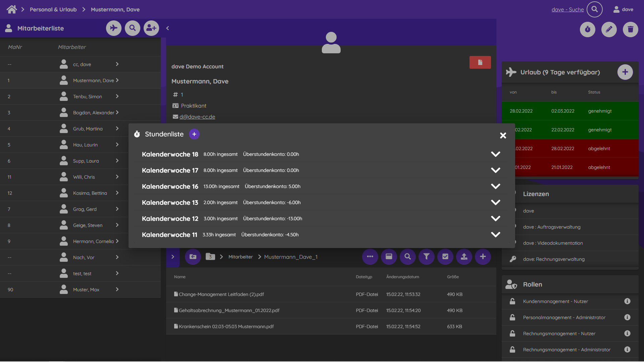Expand Kalenderwoche 18 in the Stundenliste
Viewport: 644px width, 362px height.
coord(496,154)
